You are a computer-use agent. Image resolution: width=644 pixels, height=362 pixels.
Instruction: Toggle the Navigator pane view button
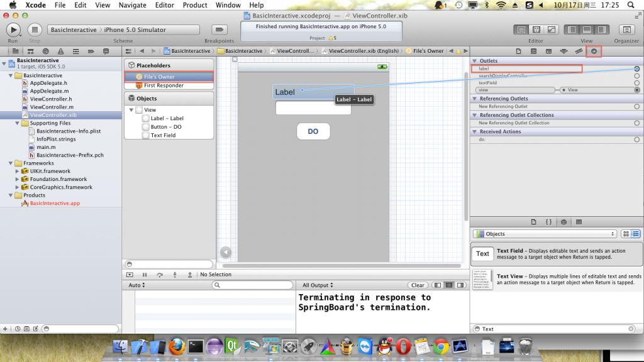[x=572, y=30]
